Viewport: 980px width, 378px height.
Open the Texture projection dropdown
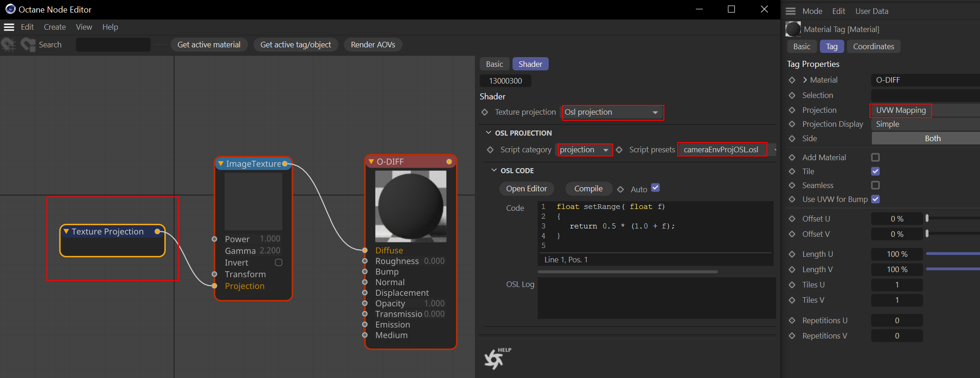(613, 112)
